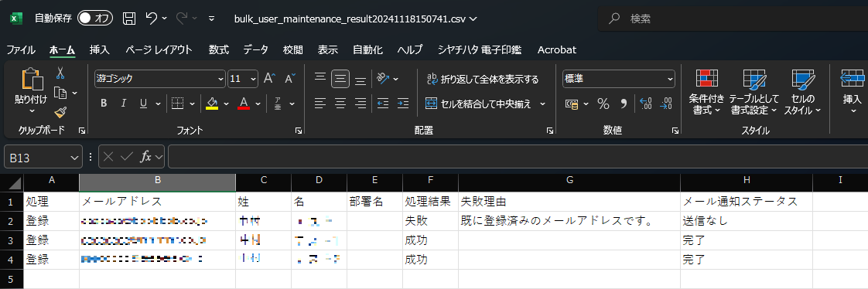Open fill color dropdown arrow
This screenshot has height=289, width=868.
(226, 104)
